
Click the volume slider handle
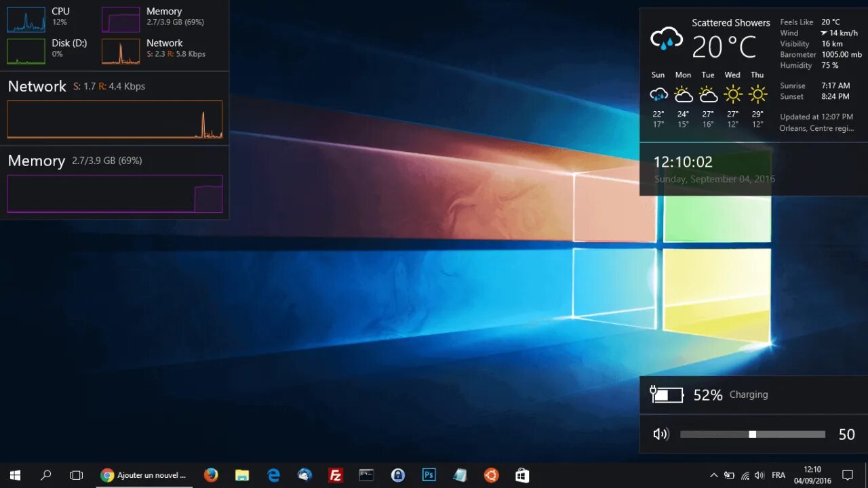click(x=752, y=434)
